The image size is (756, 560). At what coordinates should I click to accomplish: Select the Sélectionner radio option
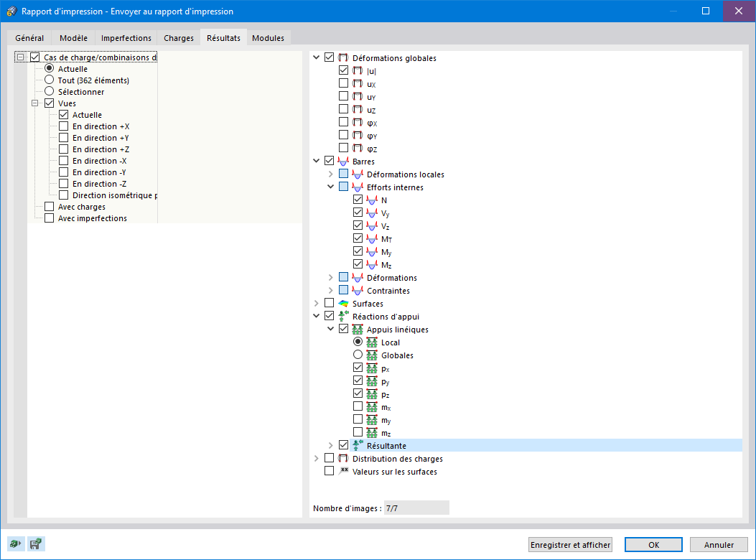[49, 91]
